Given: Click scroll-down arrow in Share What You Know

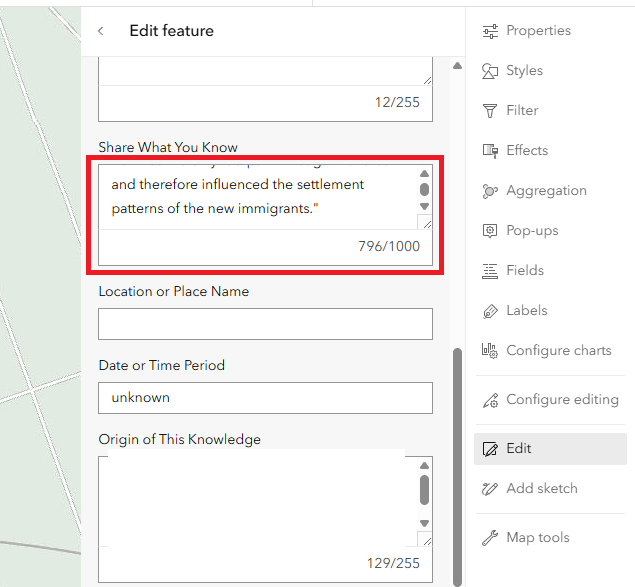Looking at the screenshot, I should click(x=424, y=206).
